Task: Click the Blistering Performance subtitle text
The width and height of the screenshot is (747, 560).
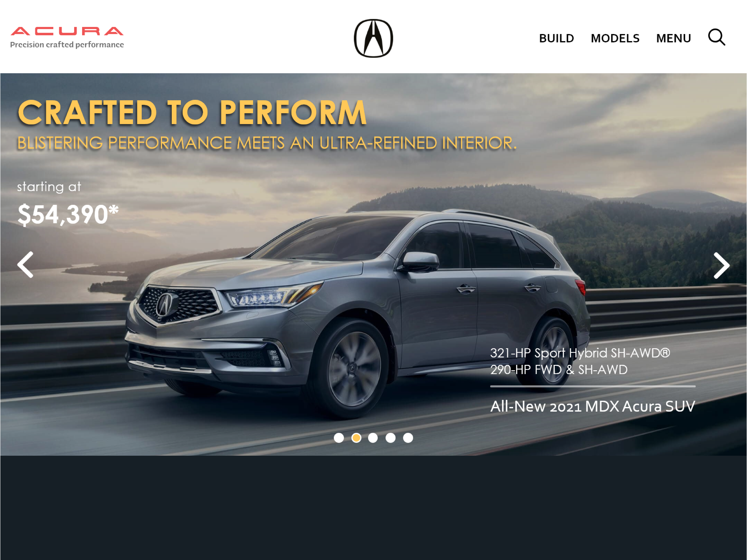Action: pos(267,143)
